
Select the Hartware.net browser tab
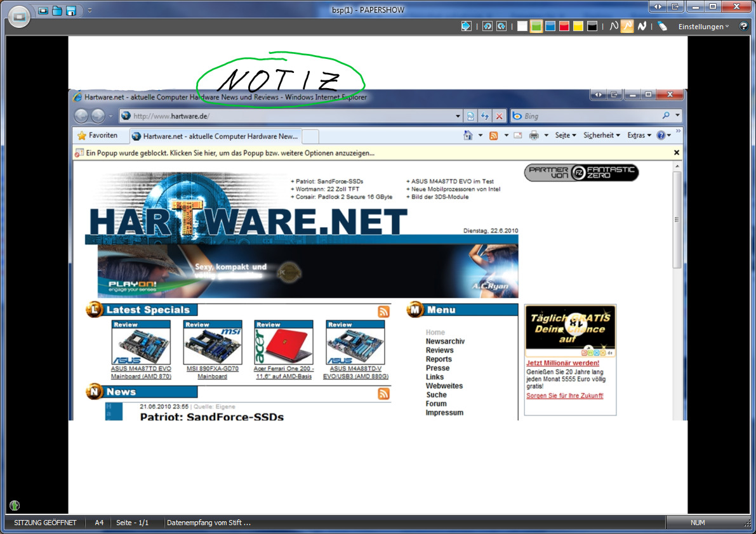point(216,136)
